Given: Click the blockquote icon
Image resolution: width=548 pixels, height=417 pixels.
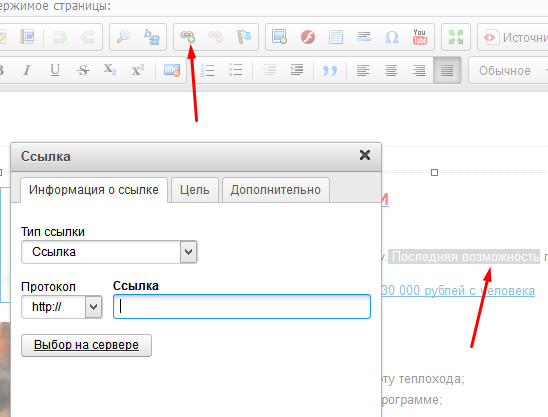Looking at the screenshot, I should 330,71.
